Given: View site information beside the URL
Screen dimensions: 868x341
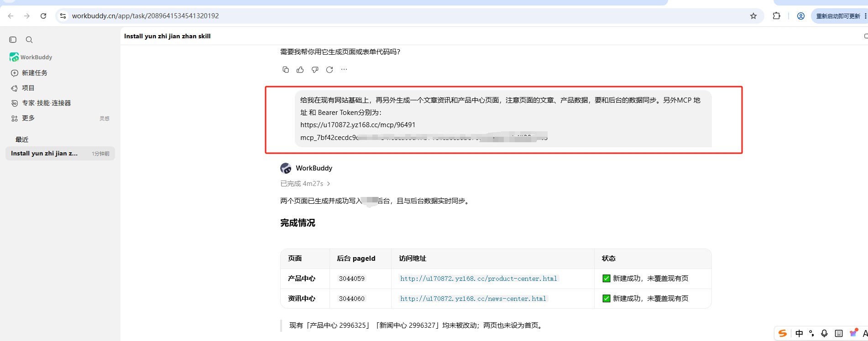Looking at the screenshot, I should [63, 16].
